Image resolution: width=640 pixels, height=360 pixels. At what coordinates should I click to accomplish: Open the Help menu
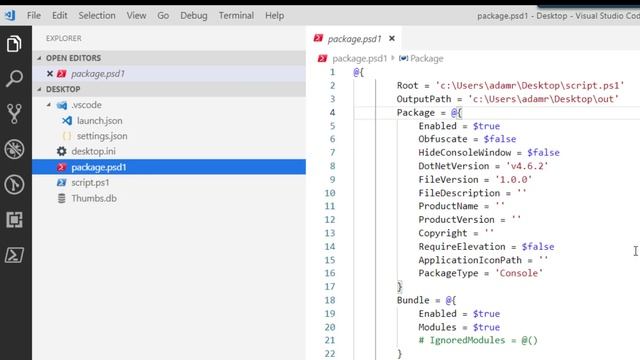(274, 16)
